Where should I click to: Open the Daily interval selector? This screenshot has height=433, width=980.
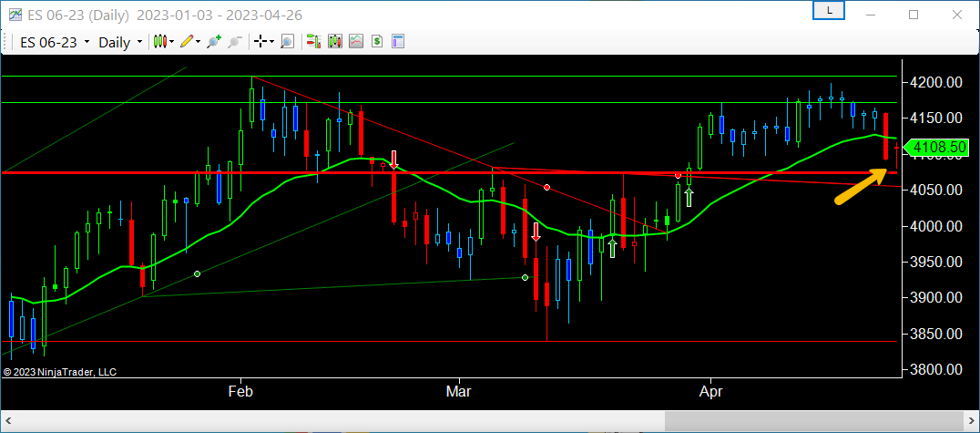point(120,43)
